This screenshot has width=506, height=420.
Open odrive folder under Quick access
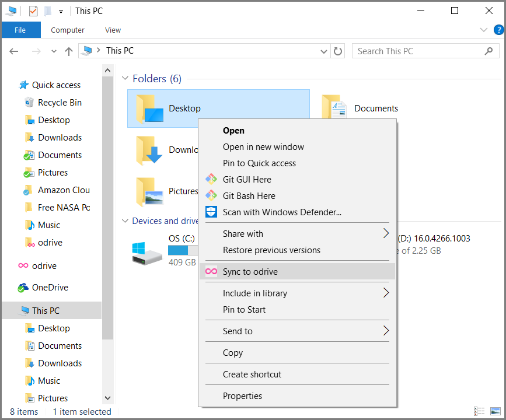pyautogui.click(x=50, y=243)
